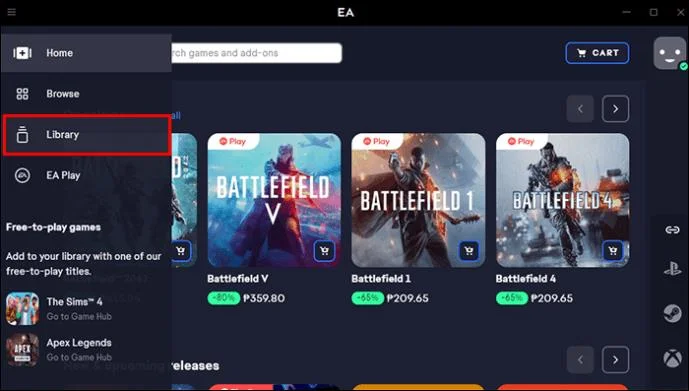Image resolution: width=689 pixels, height=391 pixels.
Task: Add Battlefield 1 to cart
Action: tap(469, 251)
